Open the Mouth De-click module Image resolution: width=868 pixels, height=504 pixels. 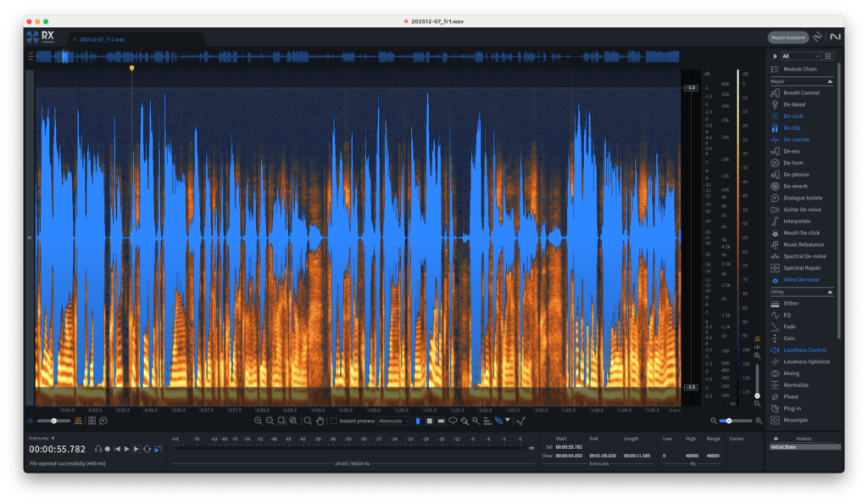point(801,232)
